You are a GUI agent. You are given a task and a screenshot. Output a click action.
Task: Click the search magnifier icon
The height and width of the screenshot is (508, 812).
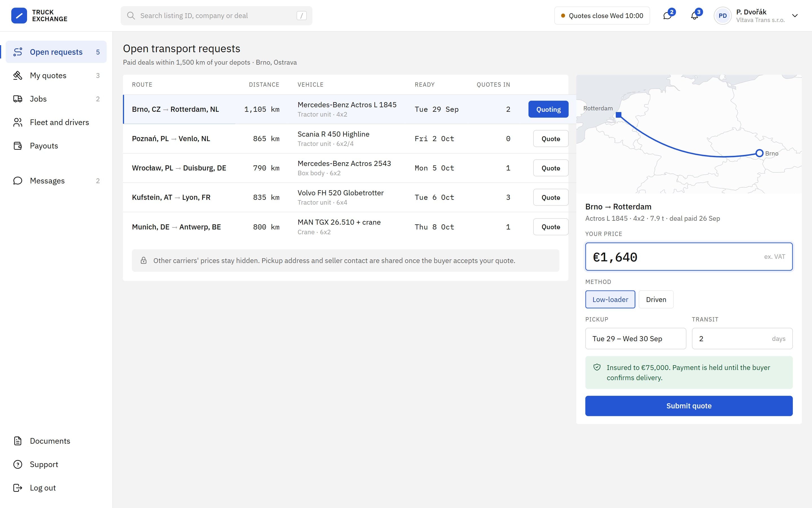click(x=131, y=16)
